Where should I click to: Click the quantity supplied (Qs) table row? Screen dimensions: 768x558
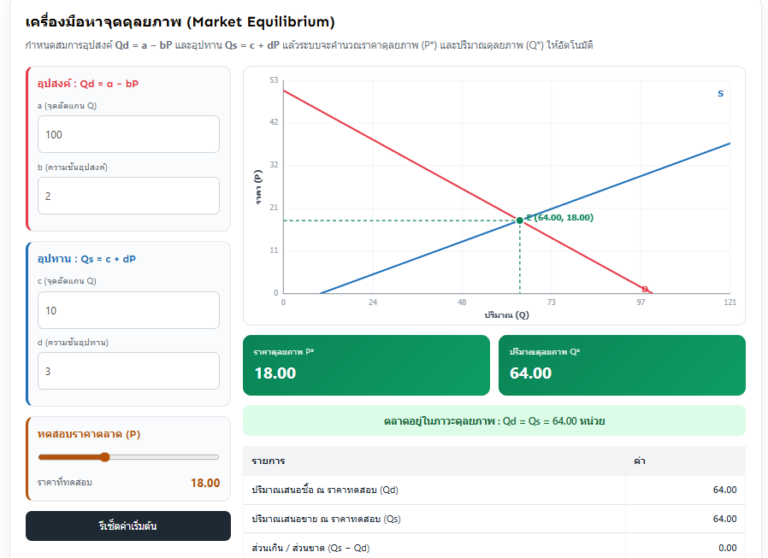coord(494,519)
